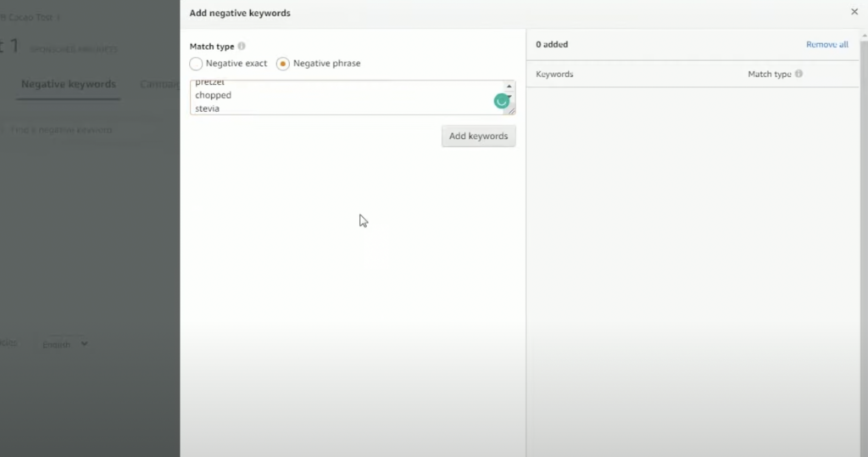Image resolution: width=868 pixels, height=457 pixels.
Task: Close the Add negative keywords dialog
Action: pyautogui.click(x=854, y=12)
